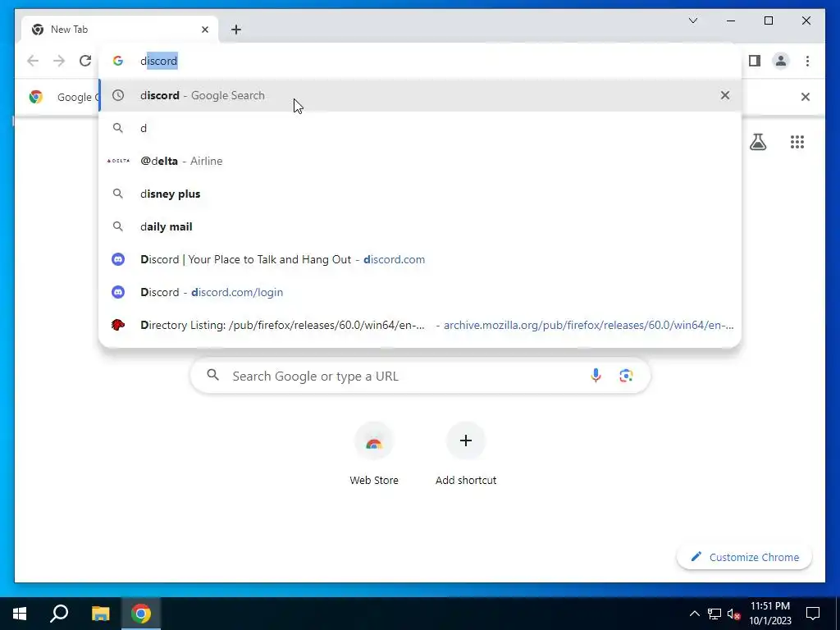The height and width of the screenshot is (630, 840).
Task: Close the New Tab tab
Action: point(204,30)
